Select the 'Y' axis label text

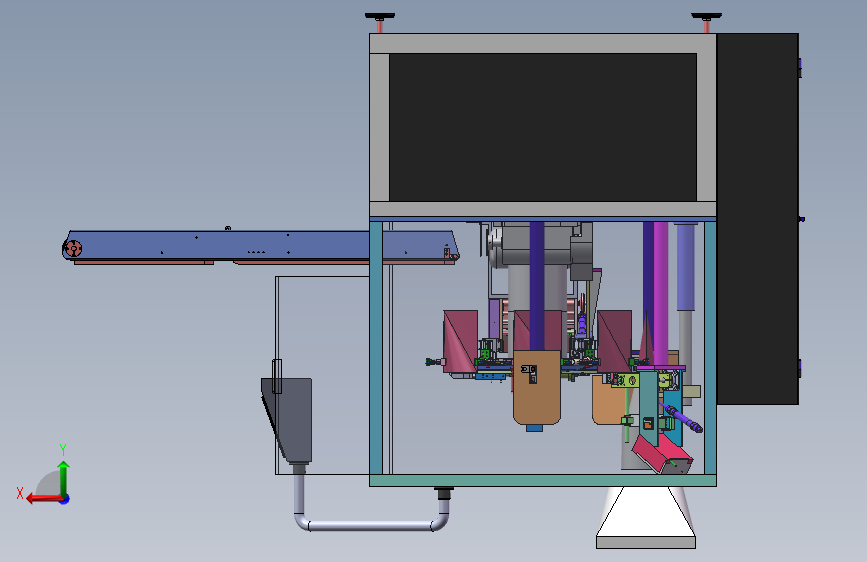coord(63,449)
